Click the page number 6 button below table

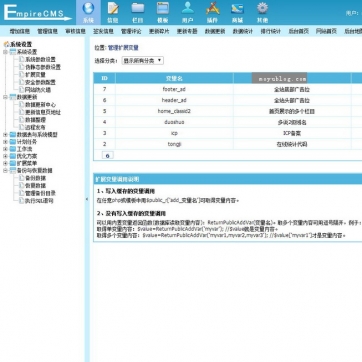pyautogui.click(x=107, y=156)
